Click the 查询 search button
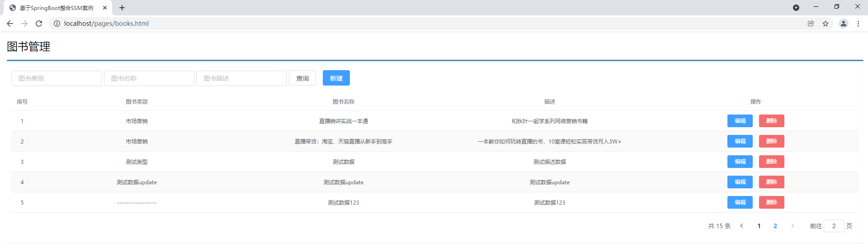868x244 pixels. click(302, 78)
